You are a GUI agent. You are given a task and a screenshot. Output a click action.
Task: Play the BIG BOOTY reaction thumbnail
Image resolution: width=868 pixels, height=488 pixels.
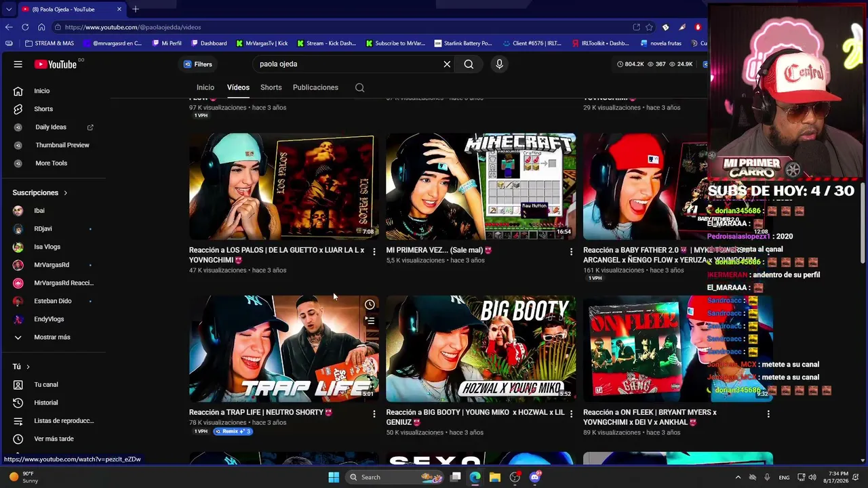(x=481, y=348)
